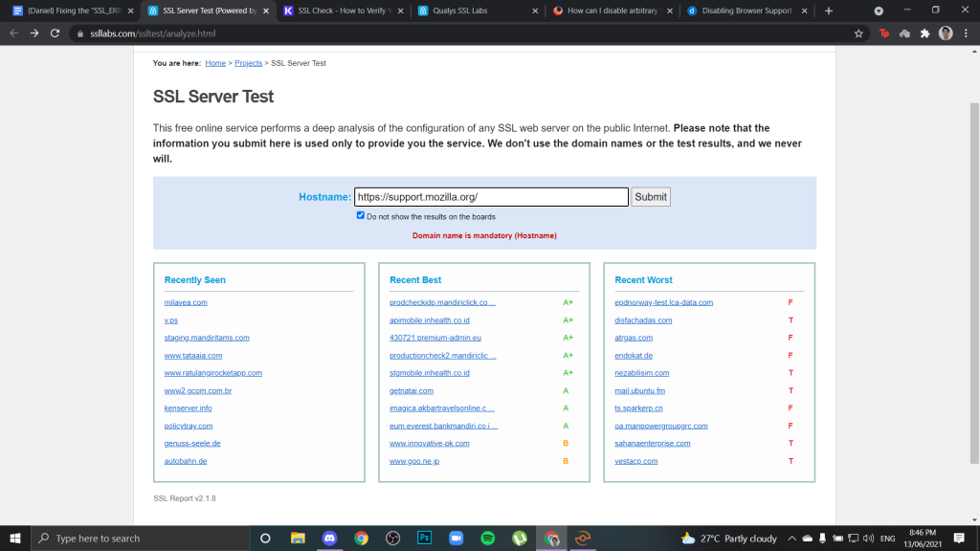
Task: Open Discord from taskbar
Action: 329,538
